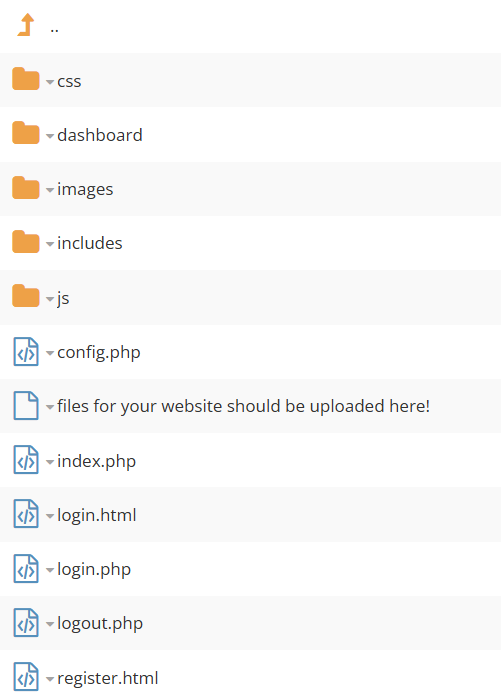Image resolution: width=501 pixels, height=695 pixels.
Task: Select the logout.php file name
Action: pos(100,624)
